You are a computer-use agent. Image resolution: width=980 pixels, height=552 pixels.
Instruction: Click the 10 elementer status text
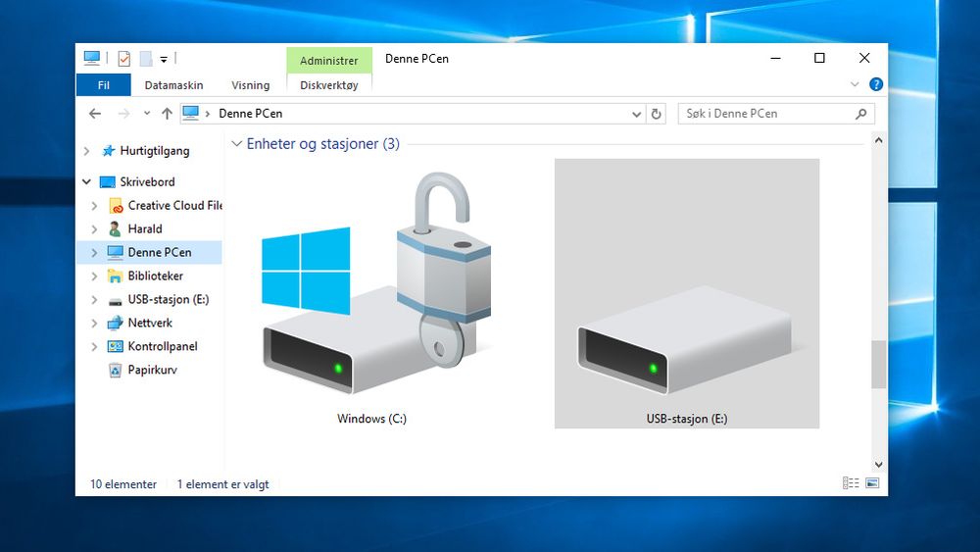[x=123, y=484]
